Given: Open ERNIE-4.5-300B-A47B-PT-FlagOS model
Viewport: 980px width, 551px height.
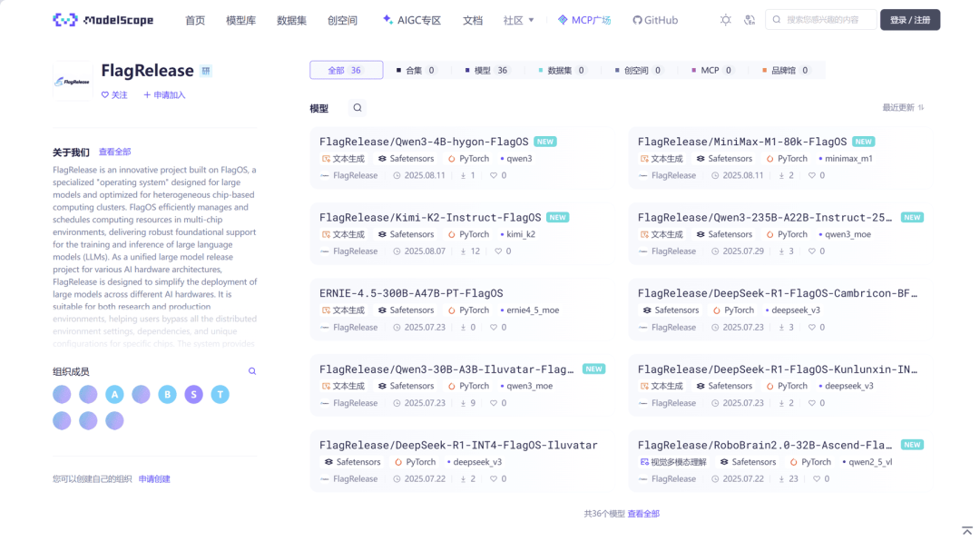Looking at the screenshot, I should coord(411,293).
